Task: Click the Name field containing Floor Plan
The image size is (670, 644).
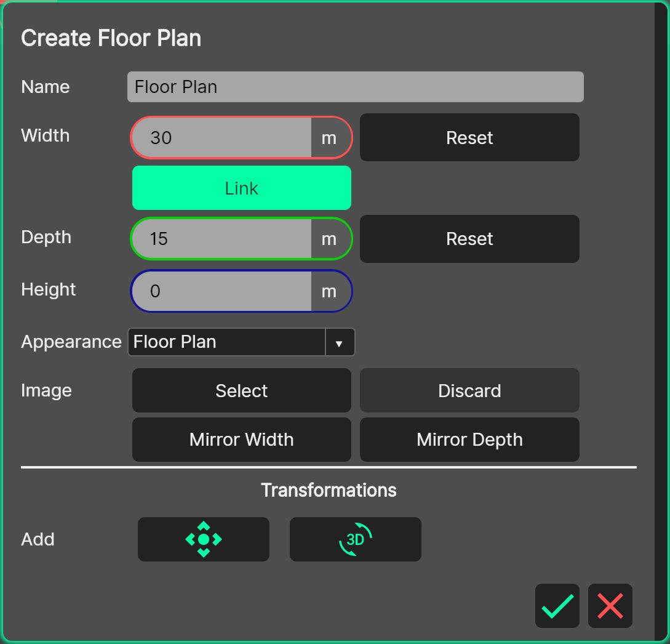Action: 355,87
